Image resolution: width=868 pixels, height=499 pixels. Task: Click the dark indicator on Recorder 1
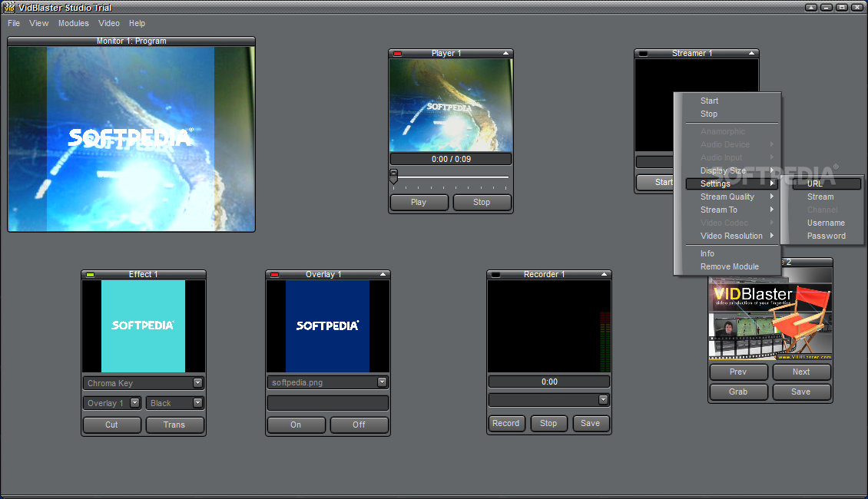pos(495,275)
